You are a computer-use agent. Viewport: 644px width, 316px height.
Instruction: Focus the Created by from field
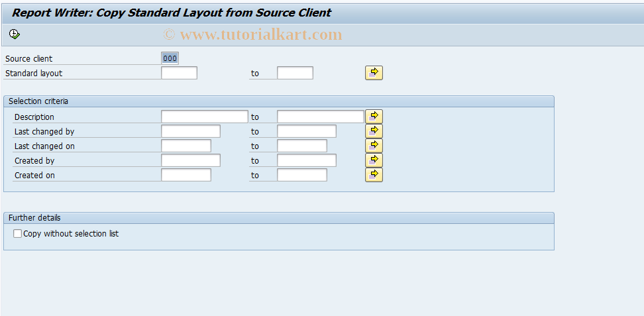pos(191,160)
